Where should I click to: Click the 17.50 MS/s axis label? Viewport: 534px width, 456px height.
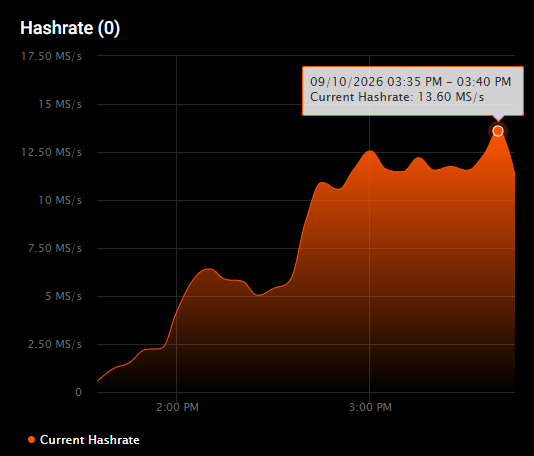coord(51,56)
